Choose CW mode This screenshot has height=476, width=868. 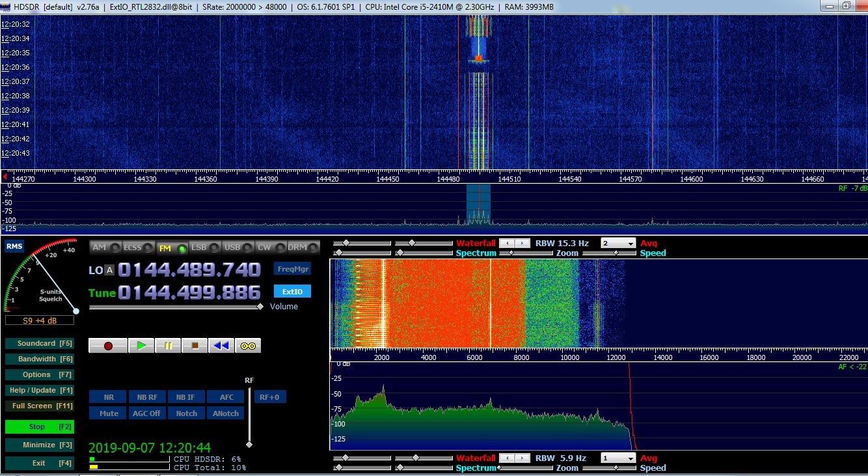271,247
